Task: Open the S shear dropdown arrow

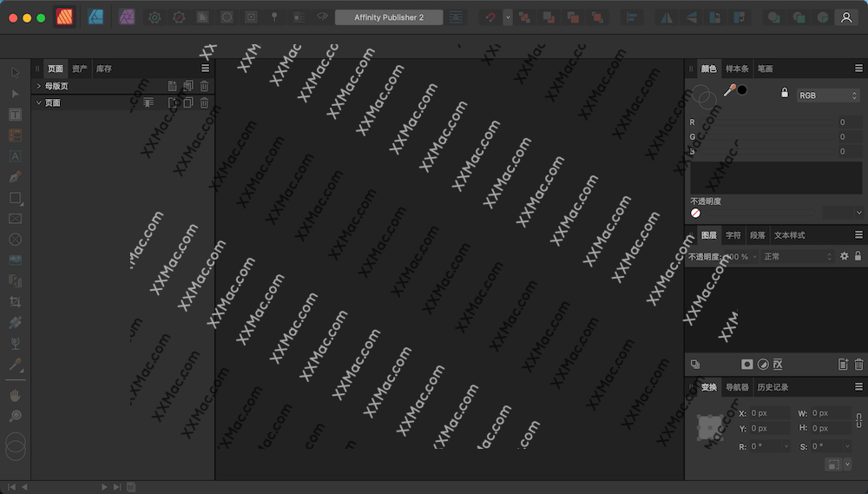Action: coord(847,446)
